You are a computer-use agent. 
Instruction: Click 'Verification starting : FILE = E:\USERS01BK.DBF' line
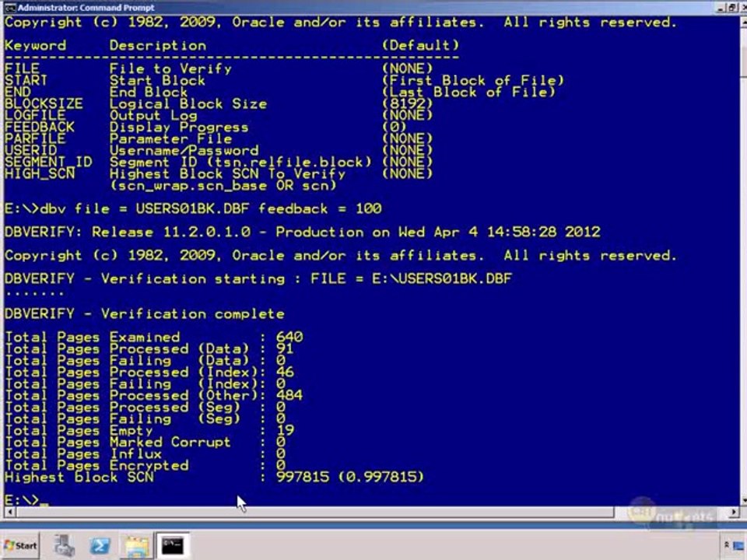pos(258,278)
